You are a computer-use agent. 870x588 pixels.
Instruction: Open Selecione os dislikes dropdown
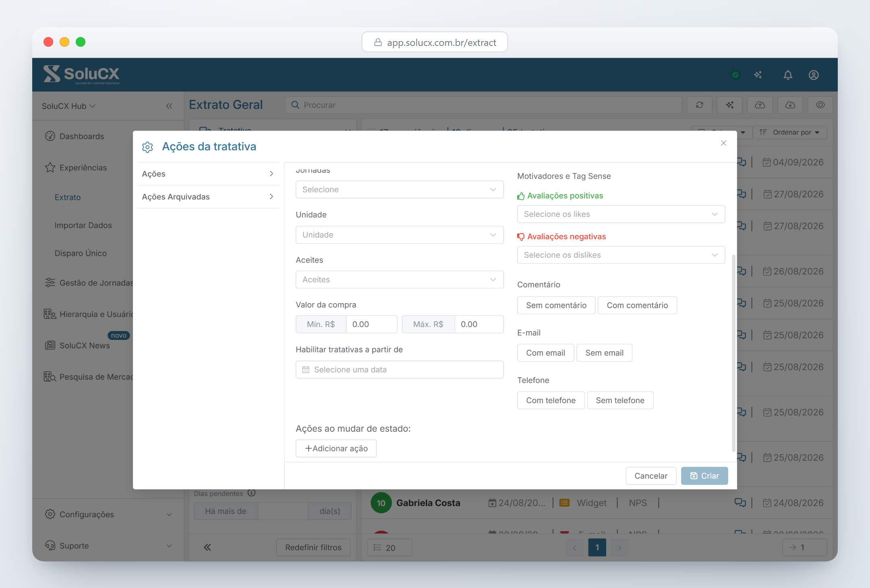621,255
